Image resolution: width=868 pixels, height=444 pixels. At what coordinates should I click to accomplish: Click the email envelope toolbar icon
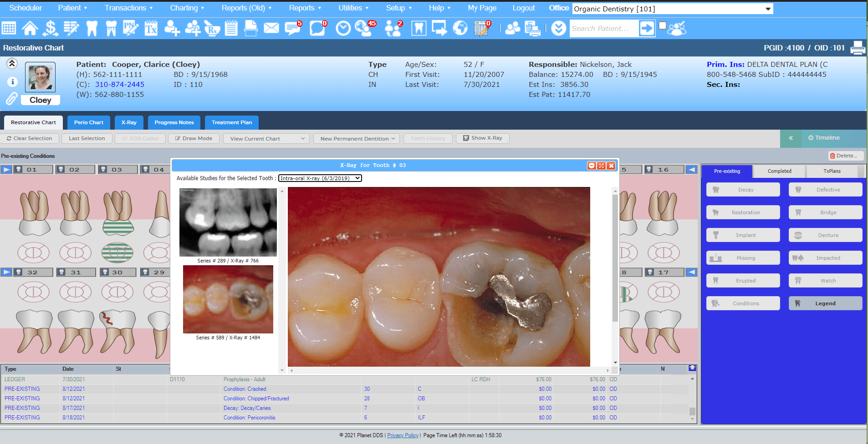pyautogui.click(x=271, y=28)
